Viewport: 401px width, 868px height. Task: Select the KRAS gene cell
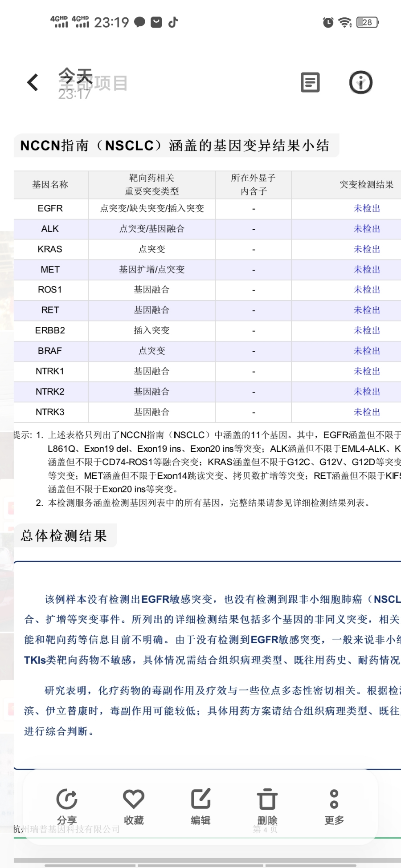[x=50, y=249]
